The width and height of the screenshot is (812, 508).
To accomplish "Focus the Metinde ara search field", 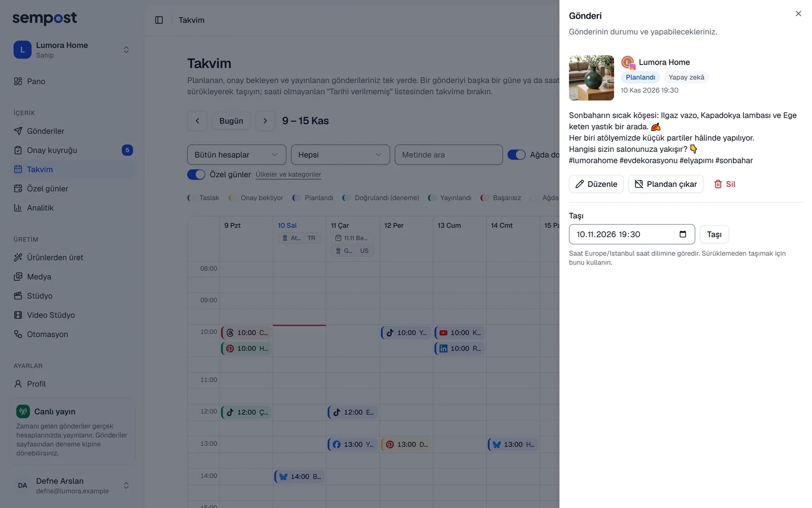I will pos(449,155).
